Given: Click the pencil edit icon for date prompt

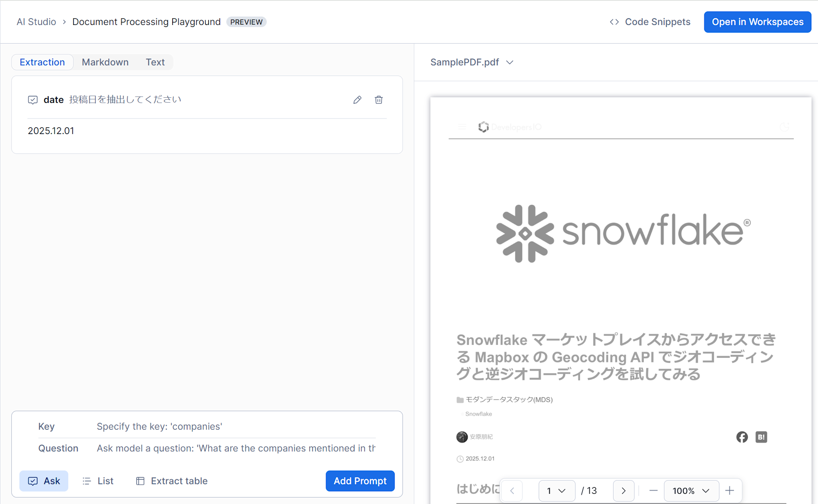Looking at the screenshot, I should coord(357,100).
